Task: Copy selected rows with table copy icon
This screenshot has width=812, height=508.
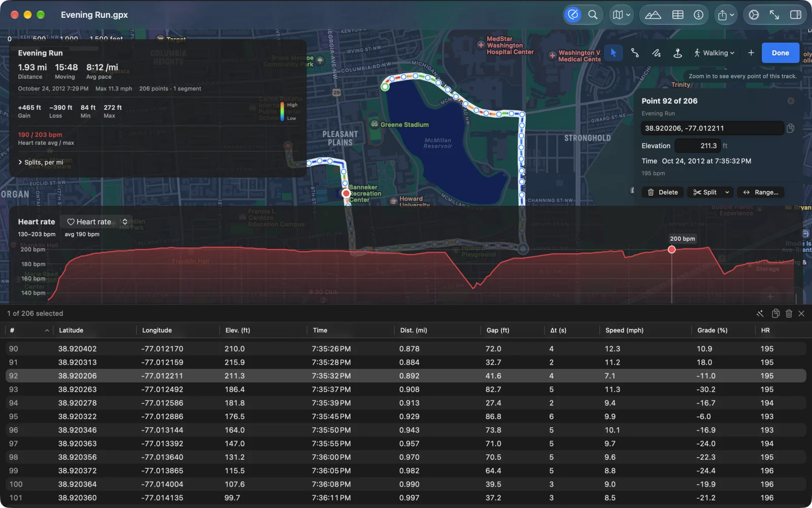Action: tap(775, 313)
